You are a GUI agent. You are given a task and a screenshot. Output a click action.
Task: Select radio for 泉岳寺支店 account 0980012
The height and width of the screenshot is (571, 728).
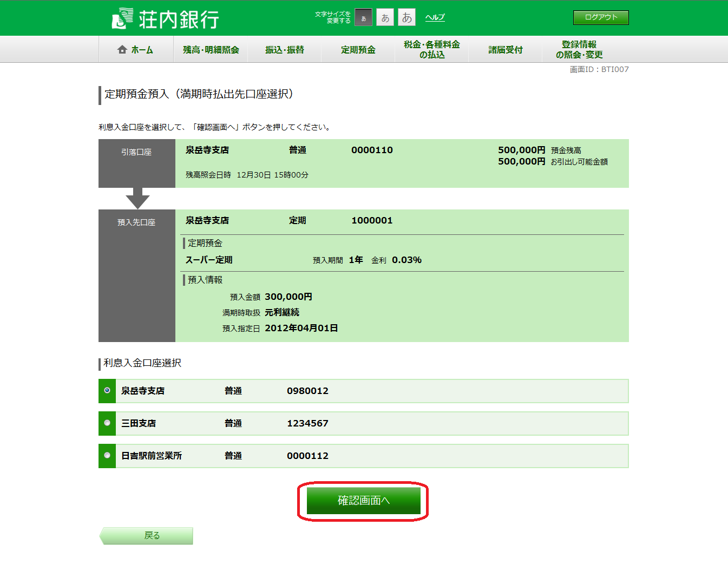tap(107, 390)
